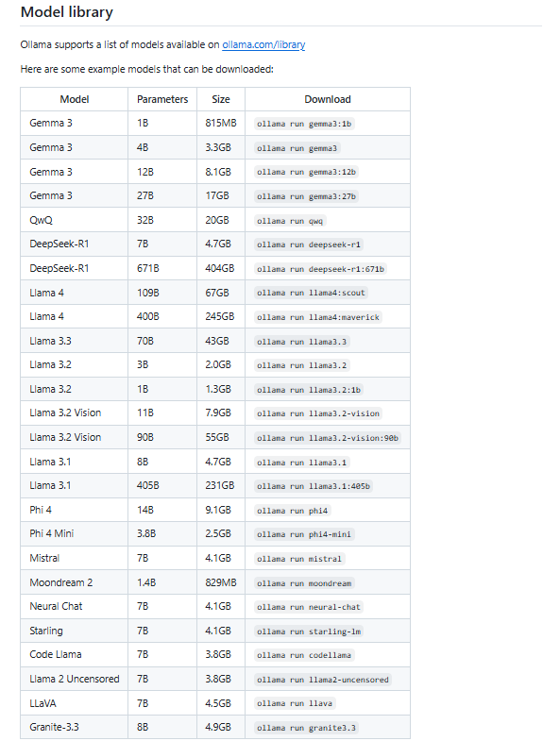Select the 'ollama run gemma3' code snippet
This screenshot has height=741, width=560.
pyautogui.click(x=297, y=148)
